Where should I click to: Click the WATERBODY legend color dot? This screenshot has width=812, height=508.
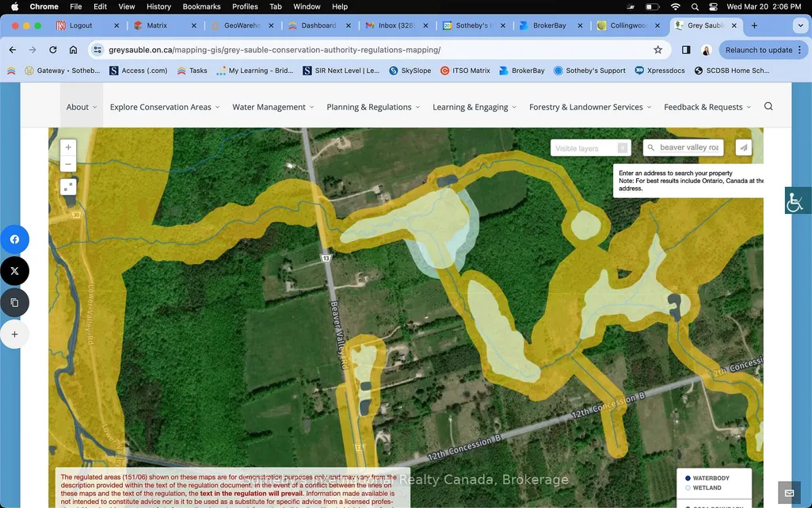pyautogui.click(x=688, y=478)
